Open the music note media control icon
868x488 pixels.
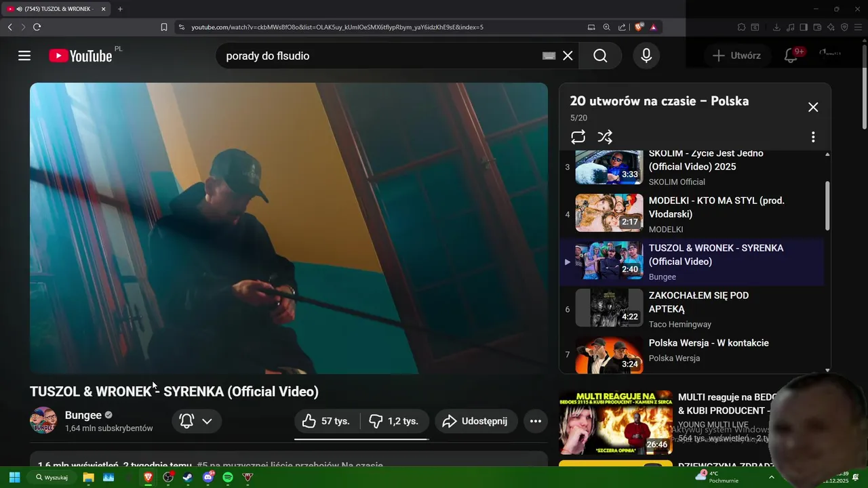click(x=790, y=27)
